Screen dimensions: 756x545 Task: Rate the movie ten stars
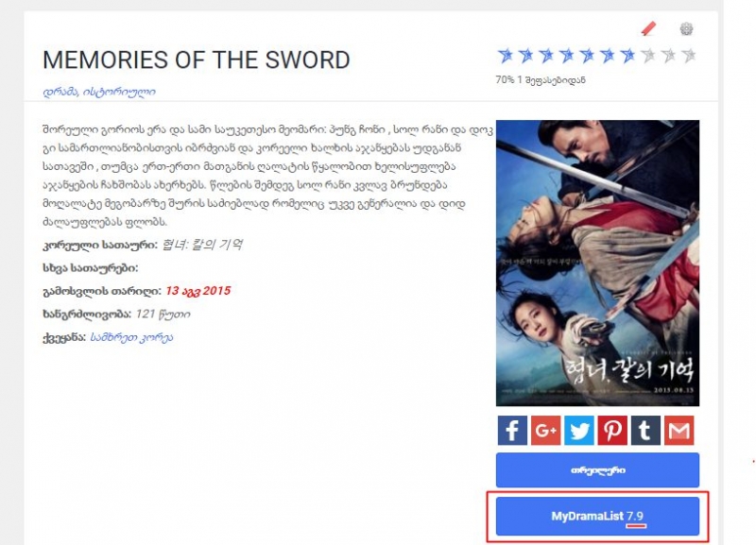pyautogui.click(x=689, y=56)
